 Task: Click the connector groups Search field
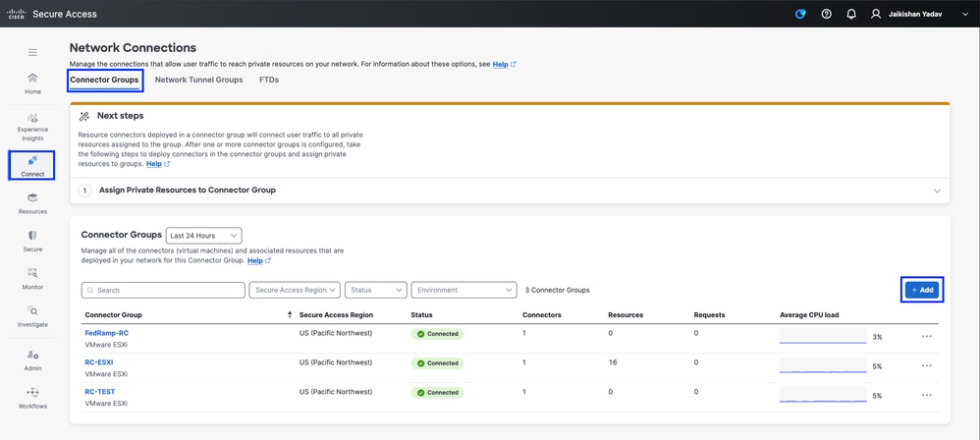[x=163, y=290]
